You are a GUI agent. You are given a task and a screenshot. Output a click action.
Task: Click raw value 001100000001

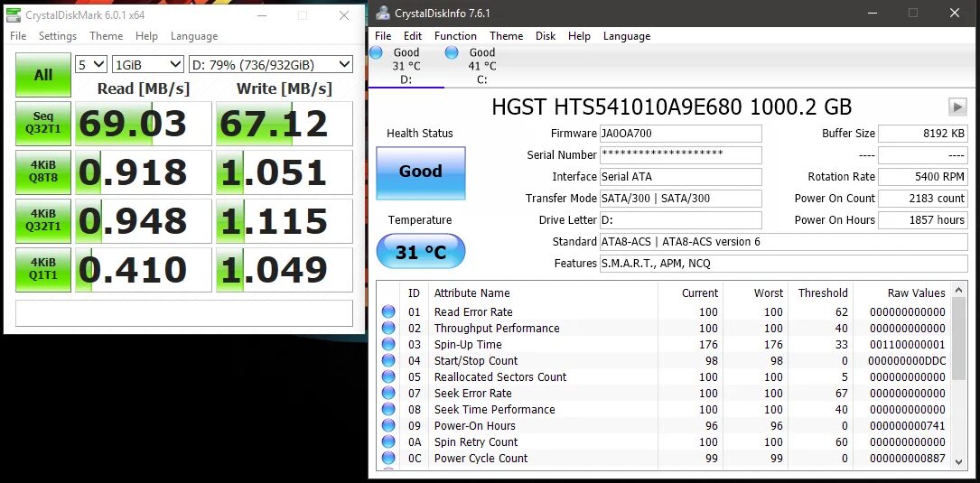point(906,344)
